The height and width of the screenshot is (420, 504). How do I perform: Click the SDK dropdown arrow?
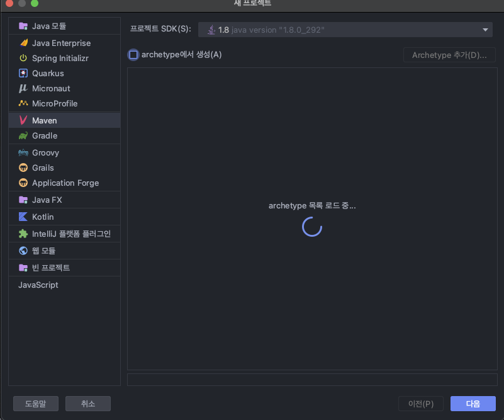(485, 30)
